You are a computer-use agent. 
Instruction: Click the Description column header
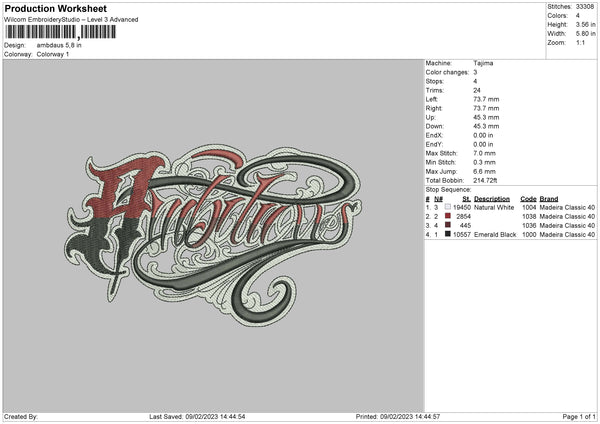point(494,198)
